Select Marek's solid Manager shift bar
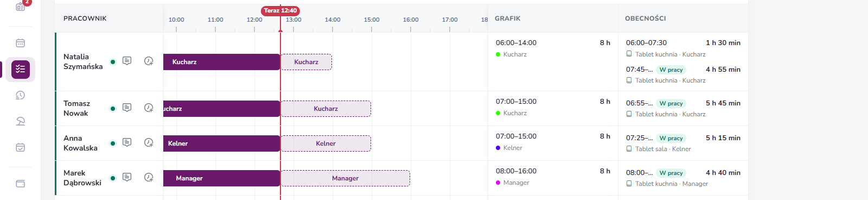Image resolution: width=868 pixels, height=200 pixels. [221, 178]
